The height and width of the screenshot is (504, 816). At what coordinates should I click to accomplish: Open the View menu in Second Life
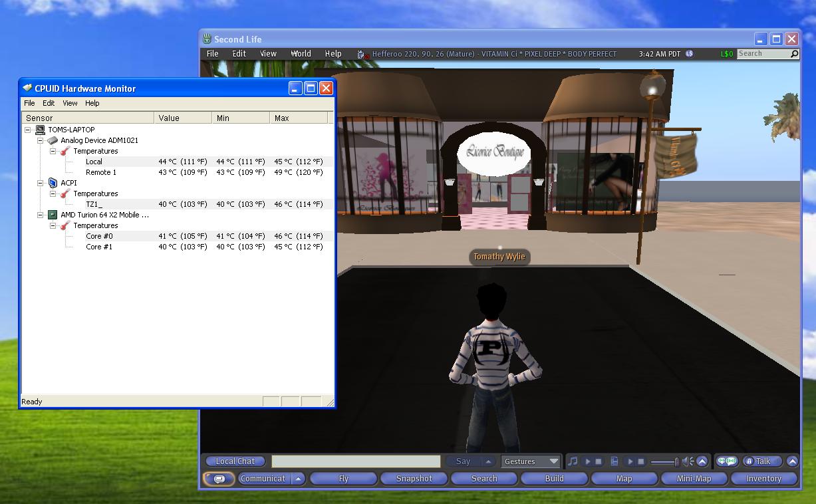pyautogui.click(x=268, y=54)
